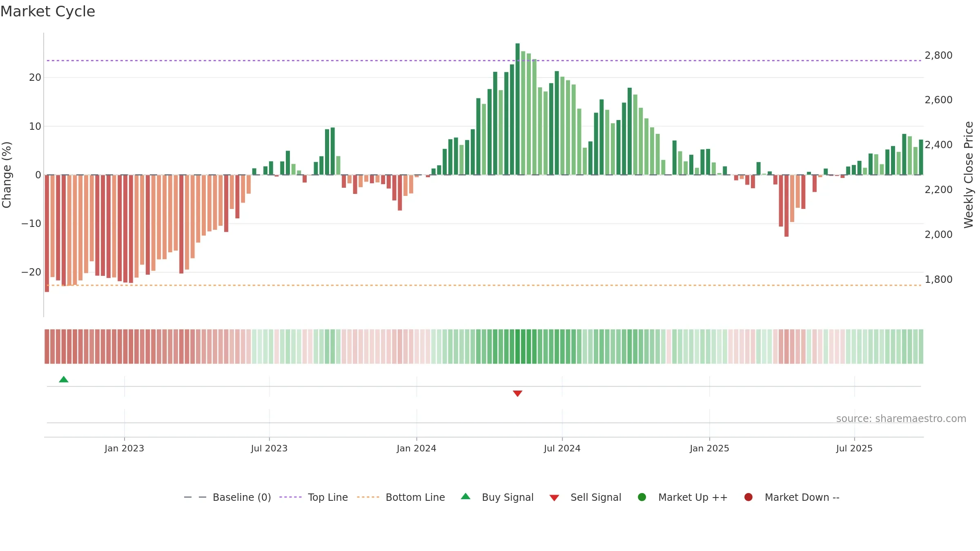Screen dimensions: 980x551
Task: Click the 1,800 price axis label
Action: click(x=938, y=280)
